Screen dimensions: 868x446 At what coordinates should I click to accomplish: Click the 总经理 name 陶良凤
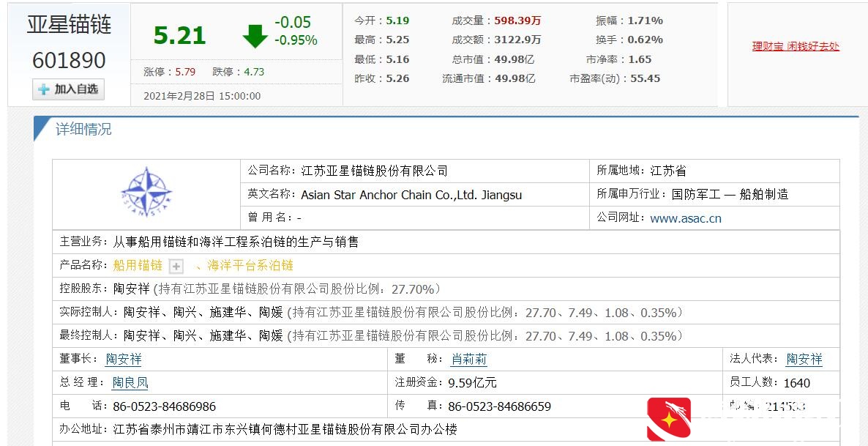(x=130, y=383)
